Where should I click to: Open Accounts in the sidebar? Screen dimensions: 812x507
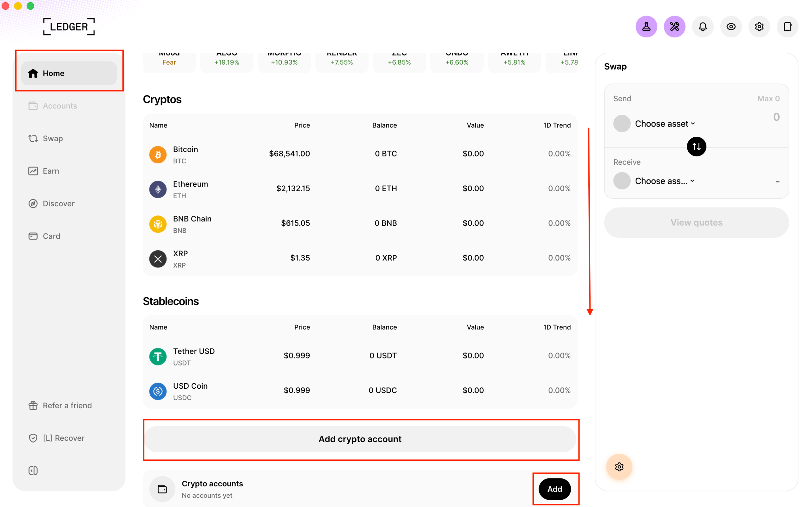click(69, 106)
